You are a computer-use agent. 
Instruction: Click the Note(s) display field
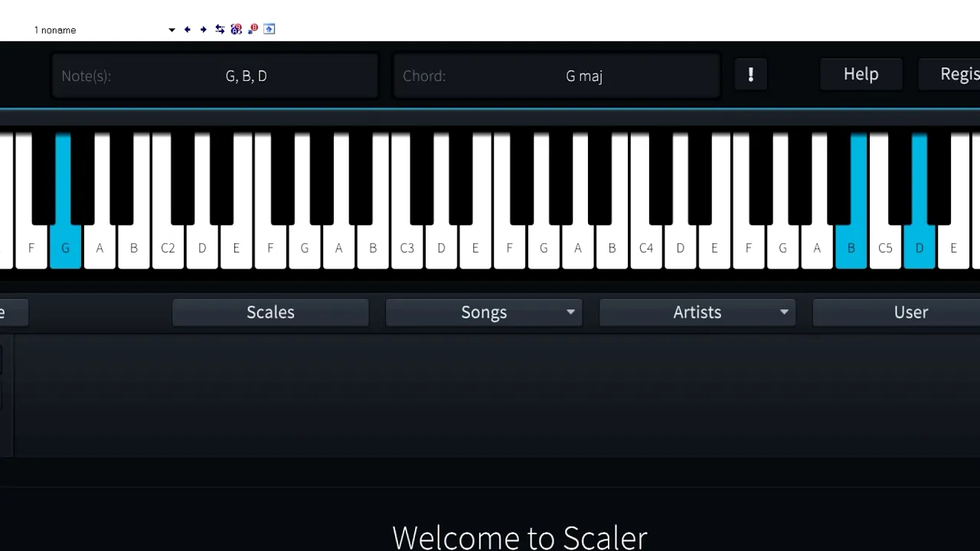tap(215, 76)
